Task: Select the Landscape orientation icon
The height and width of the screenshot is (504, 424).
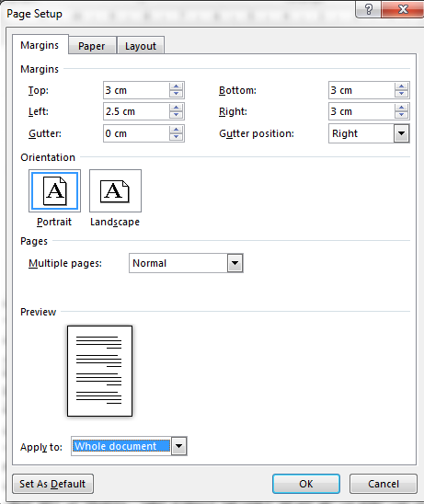Action: pos(115,191)
